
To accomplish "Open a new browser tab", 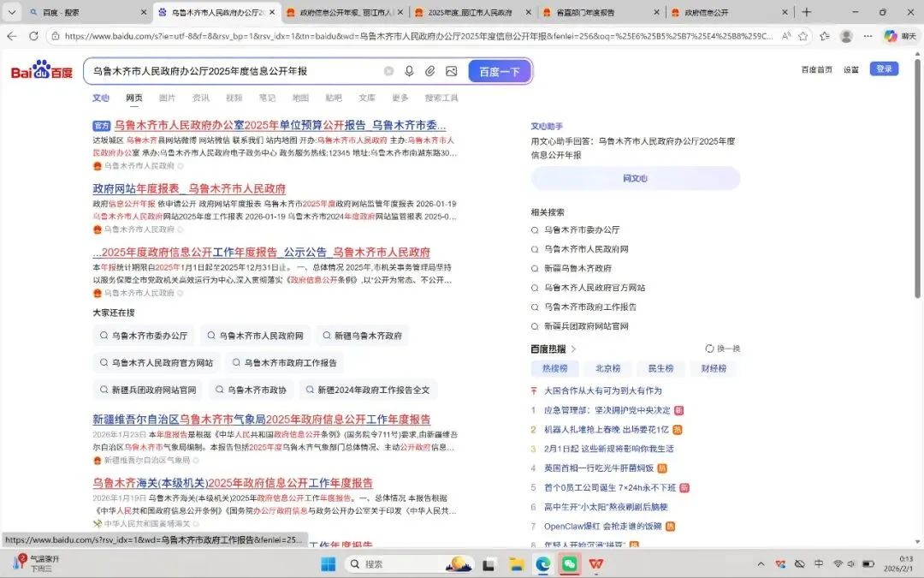I will [806, 12].
